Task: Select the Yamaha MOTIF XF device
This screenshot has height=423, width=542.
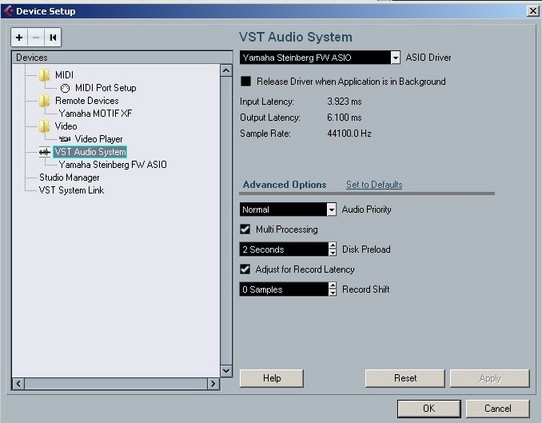Action: (95, 113)
